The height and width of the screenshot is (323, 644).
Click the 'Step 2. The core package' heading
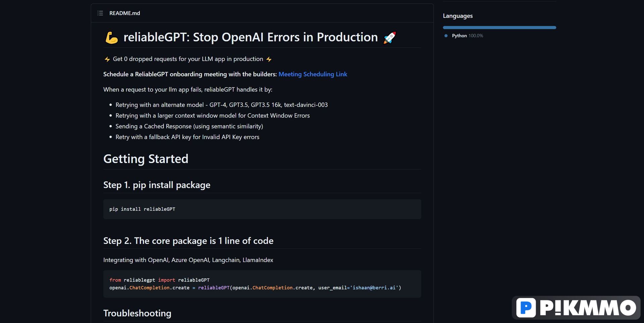coord(188,241)
